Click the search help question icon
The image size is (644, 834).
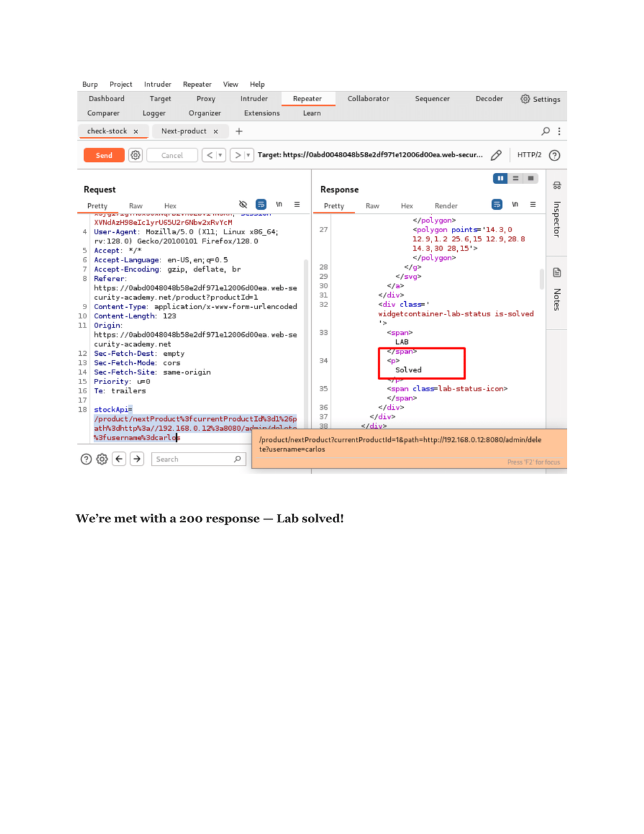click(86, 459)
